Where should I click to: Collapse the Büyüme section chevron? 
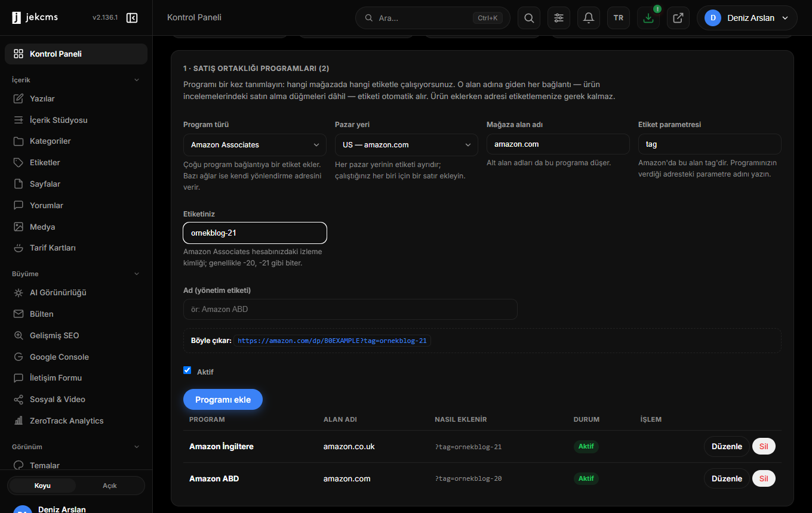coord(136,274)
